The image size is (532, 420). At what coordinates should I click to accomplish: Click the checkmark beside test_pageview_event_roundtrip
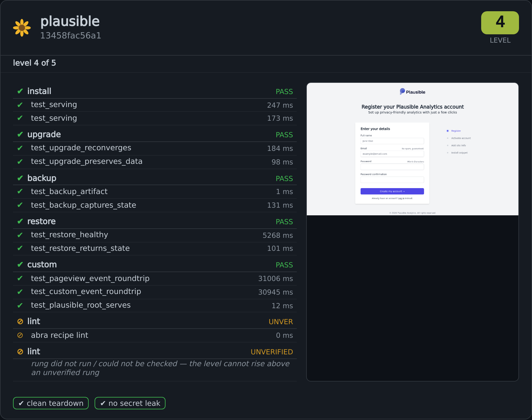click(20, 278)
